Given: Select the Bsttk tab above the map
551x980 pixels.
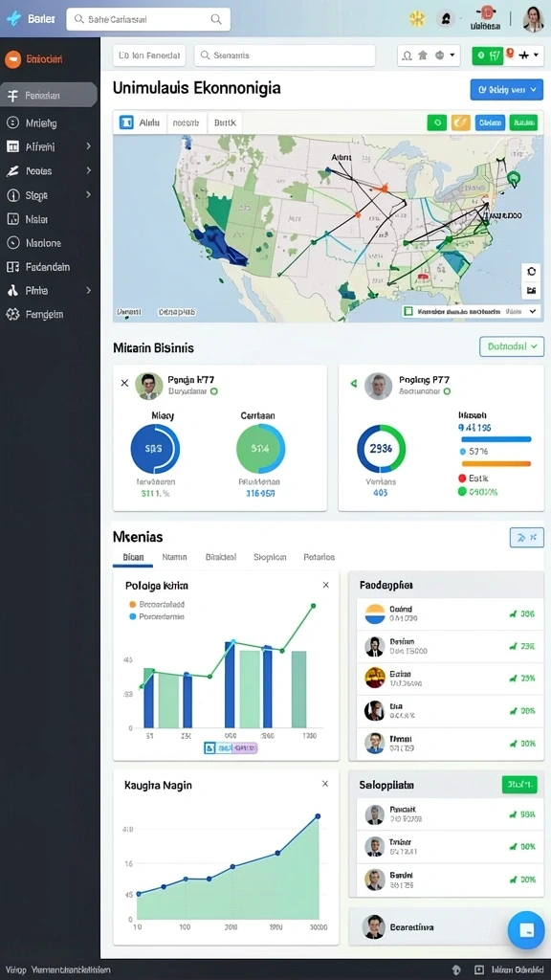Looking at the screenshot, I should point(225,122).
